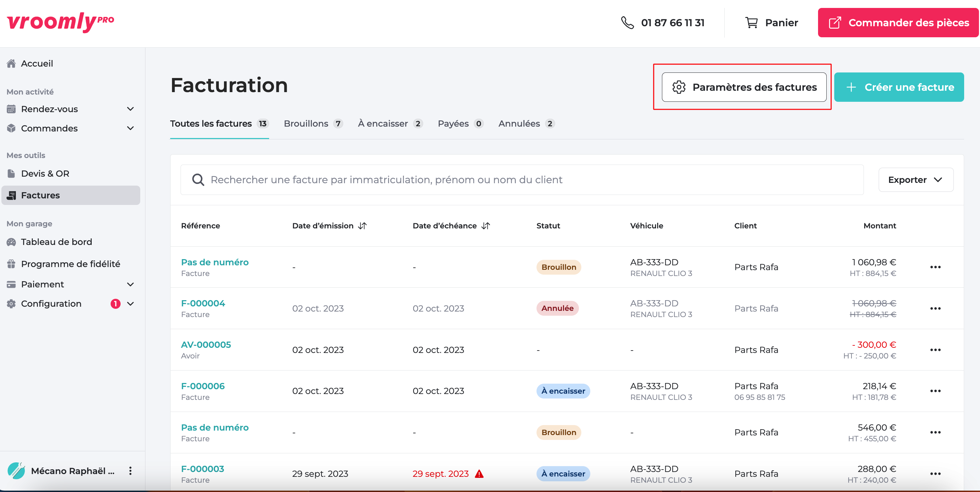Open the three-dot menu for invoice F-000006
980x492 pixels.
935,391
